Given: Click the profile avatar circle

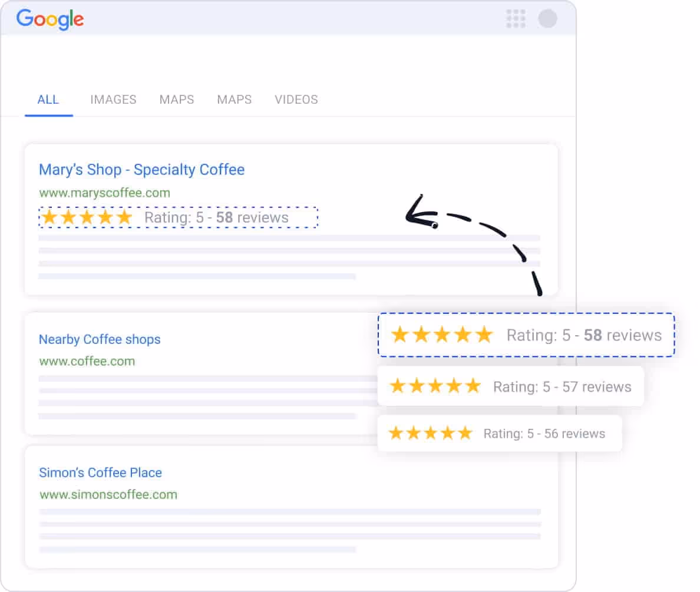Looking at the screenshot, I should 548,18.
